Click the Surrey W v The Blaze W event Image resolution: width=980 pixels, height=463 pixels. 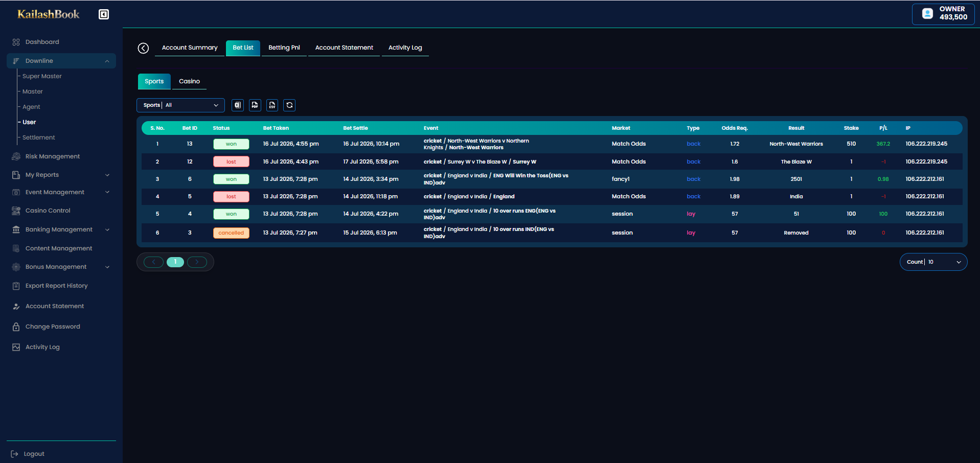pyautogui.click(x=480, y=162)
